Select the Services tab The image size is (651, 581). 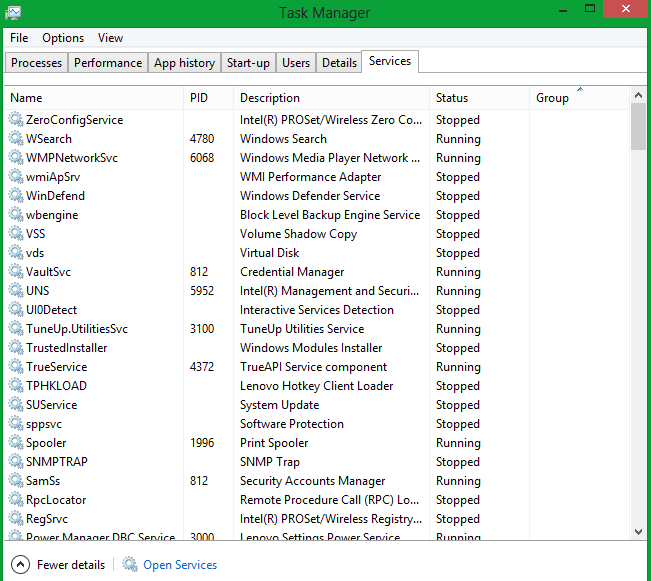coord(390,61)
